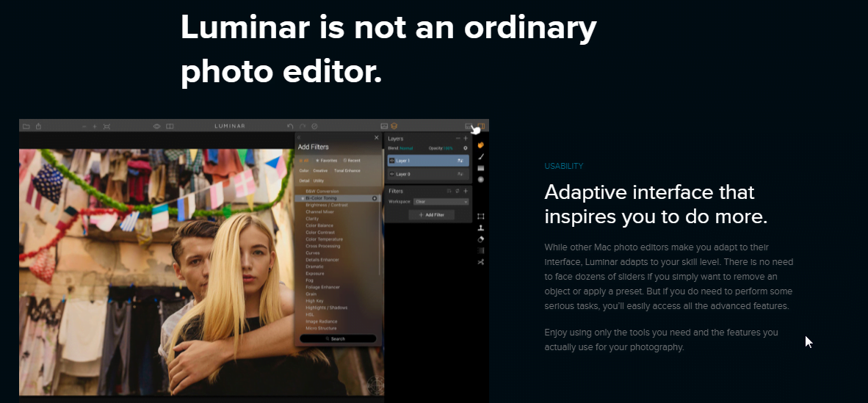
Task: Select the Color filter category
Action: (x=304, y=170)
